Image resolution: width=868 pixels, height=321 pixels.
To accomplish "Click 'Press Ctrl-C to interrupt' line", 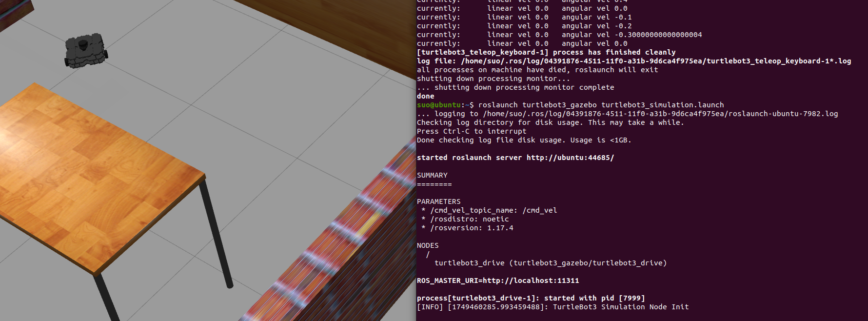I will click(x=472, y=131).
